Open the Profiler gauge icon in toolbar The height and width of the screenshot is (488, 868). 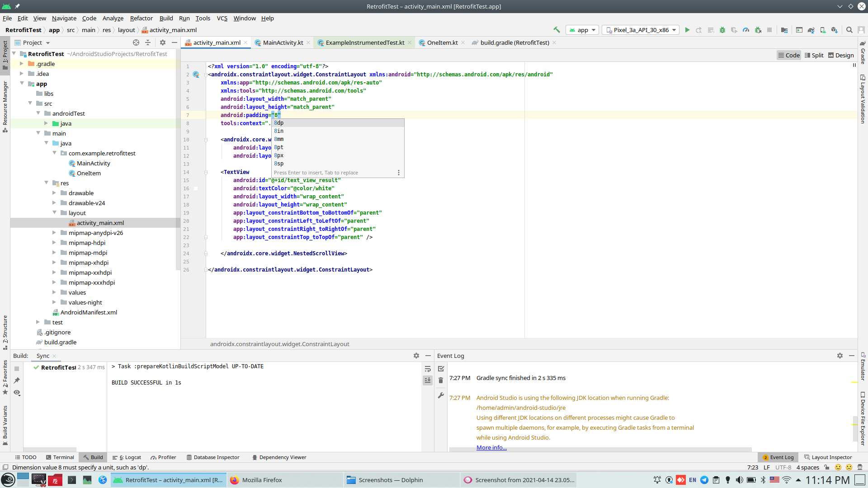pyautogui.click(x=746, y=30)
